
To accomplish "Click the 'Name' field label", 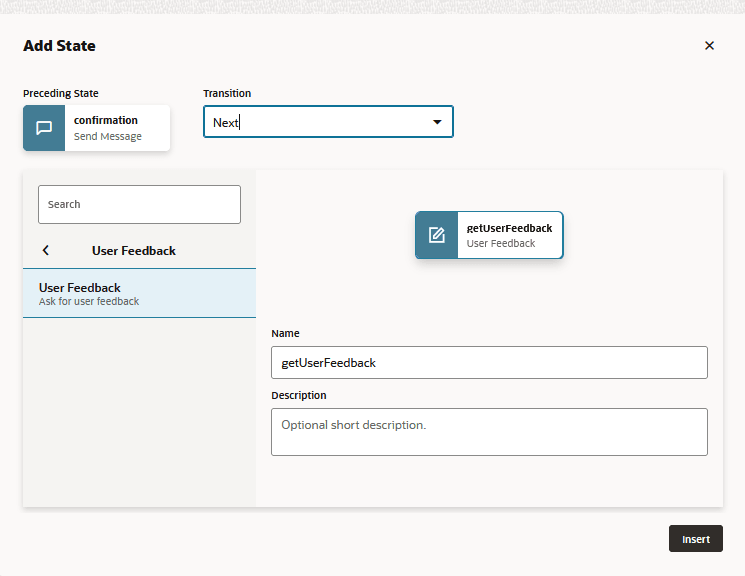I will coord(285,334).
